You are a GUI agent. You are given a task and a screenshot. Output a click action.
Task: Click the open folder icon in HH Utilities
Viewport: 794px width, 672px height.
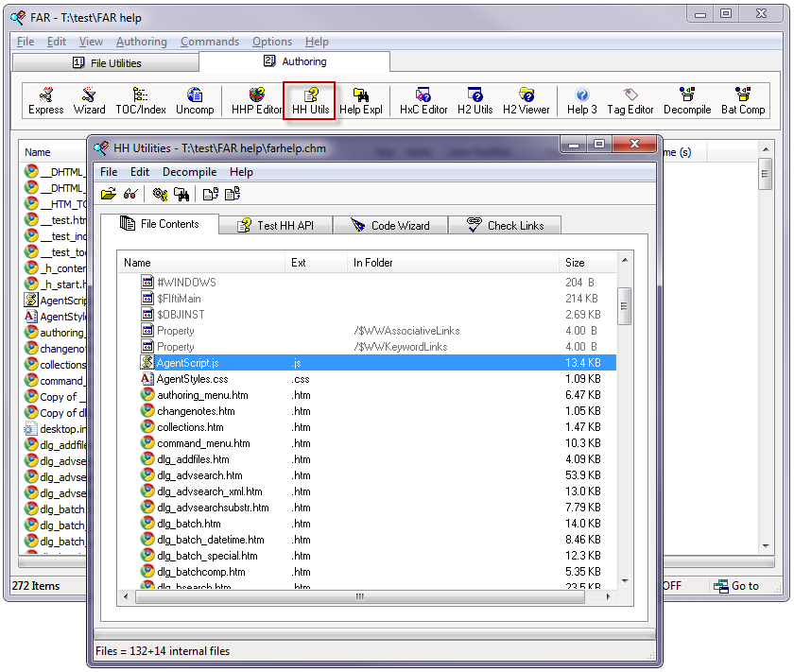pos(109,195)
